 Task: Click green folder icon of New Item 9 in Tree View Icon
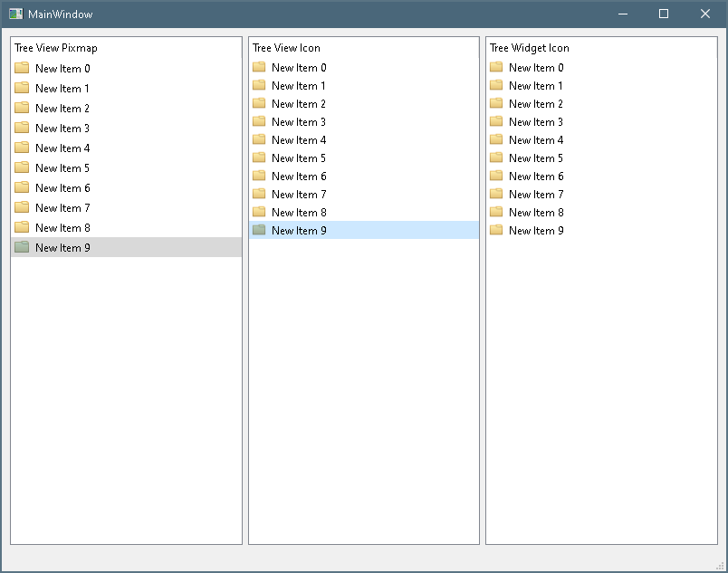[259, 230]
